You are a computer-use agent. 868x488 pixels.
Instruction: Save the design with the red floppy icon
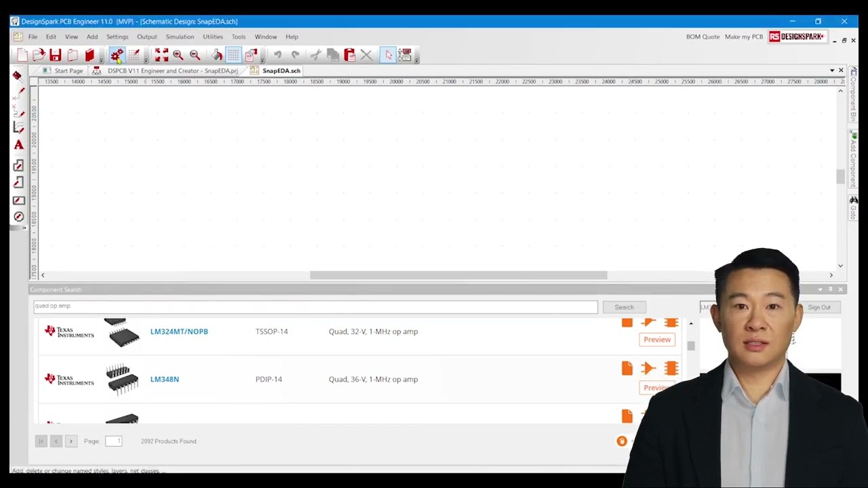(56, 55)
